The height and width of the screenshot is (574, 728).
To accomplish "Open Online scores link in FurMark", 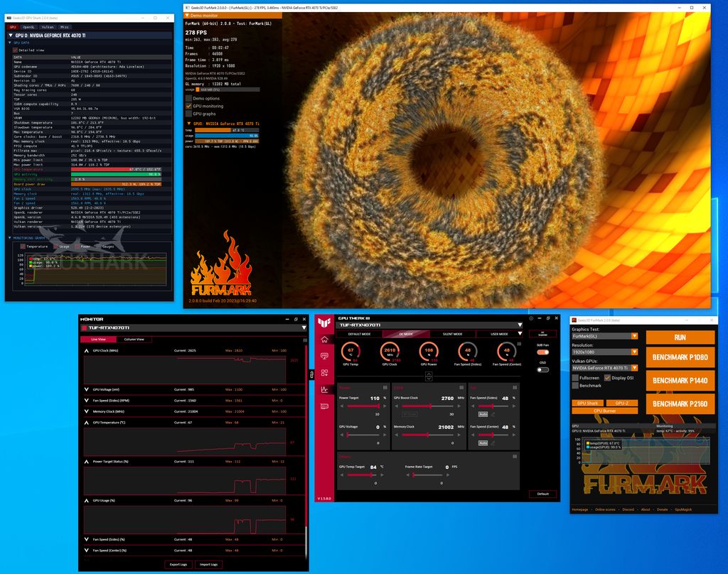I will click(x=605, y=509).
